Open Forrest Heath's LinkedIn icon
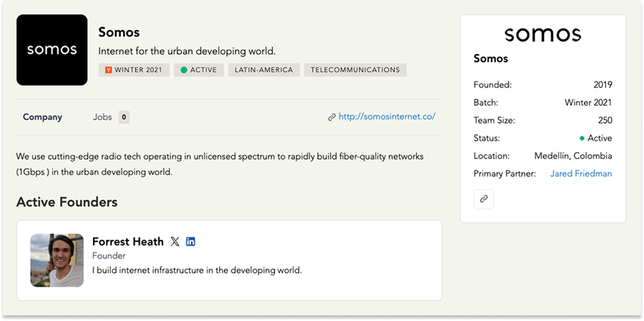The width and height of the screenshot is (644, 321). pos(191,241)
